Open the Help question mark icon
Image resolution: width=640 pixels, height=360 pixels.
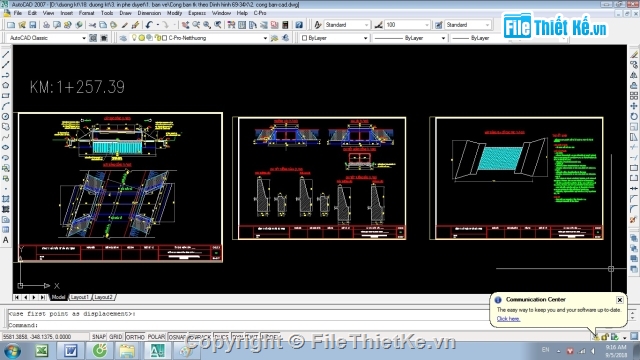(x=299, y=25)
